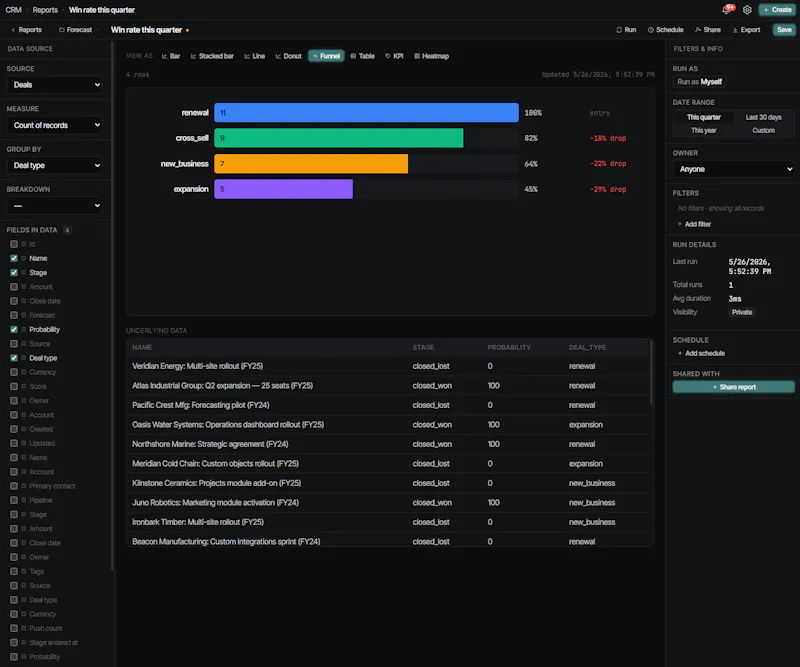
Task: Click the Share report button
Action: [x=734, y=387]
